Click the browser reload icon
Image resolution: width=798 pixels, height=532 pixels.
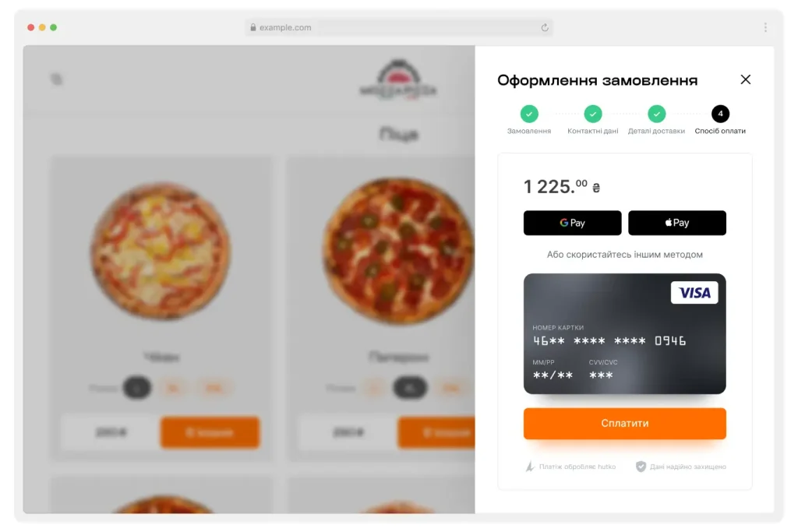[x=545, y=27]
